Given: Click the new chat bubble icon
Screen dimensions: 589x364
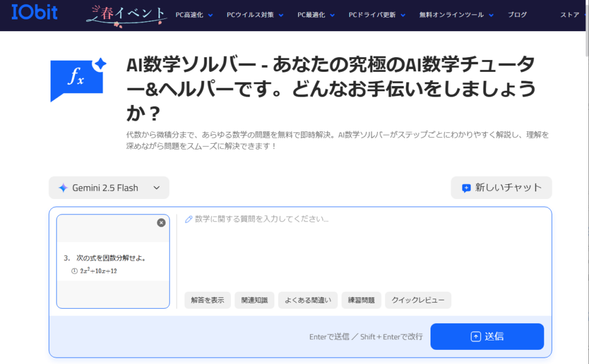Looking at the screenshot, I should 466,188.
